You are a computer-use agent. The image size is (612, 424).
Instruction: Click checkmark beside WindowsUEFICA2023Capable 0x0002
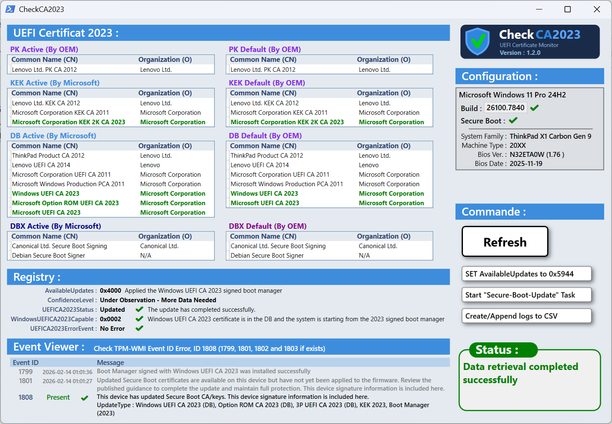click(139, 319)
